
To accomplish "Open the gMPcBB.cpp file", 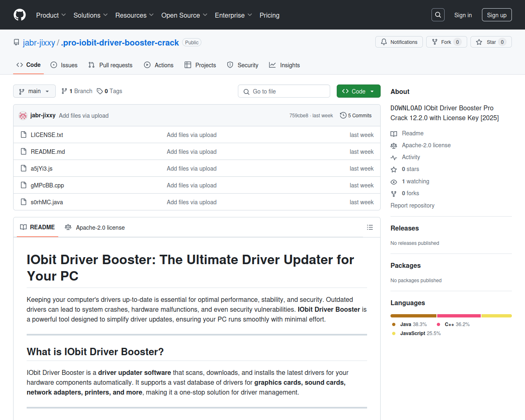I will pyautogui.click(x=47, y=185).
